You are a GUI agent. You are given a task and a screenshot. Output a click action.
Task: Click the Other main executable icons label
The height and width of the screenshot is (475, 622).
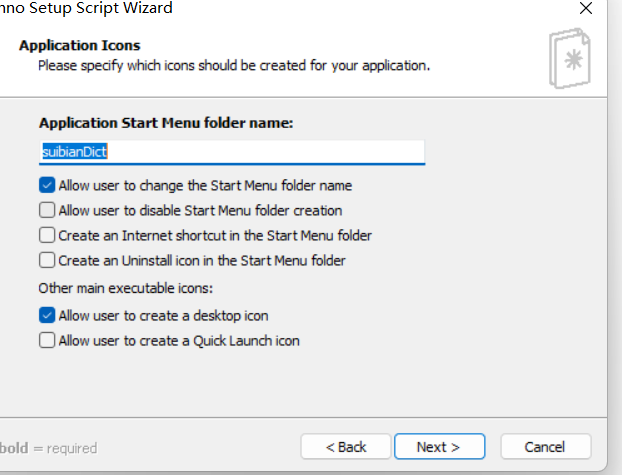point(126,288)
